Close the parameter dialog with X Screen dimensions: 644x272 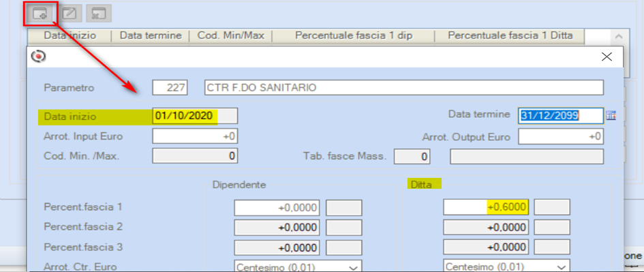(607, 57)
